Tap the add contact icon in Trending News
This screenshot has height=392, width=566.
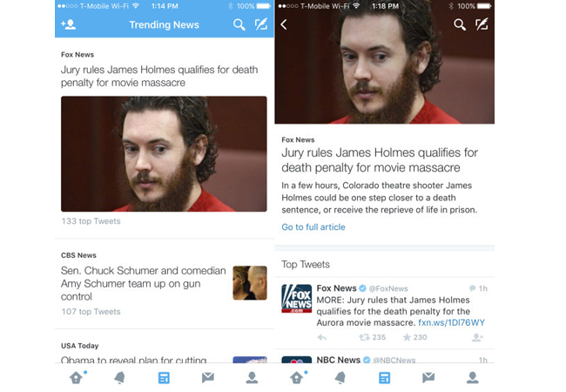[68, 24]
